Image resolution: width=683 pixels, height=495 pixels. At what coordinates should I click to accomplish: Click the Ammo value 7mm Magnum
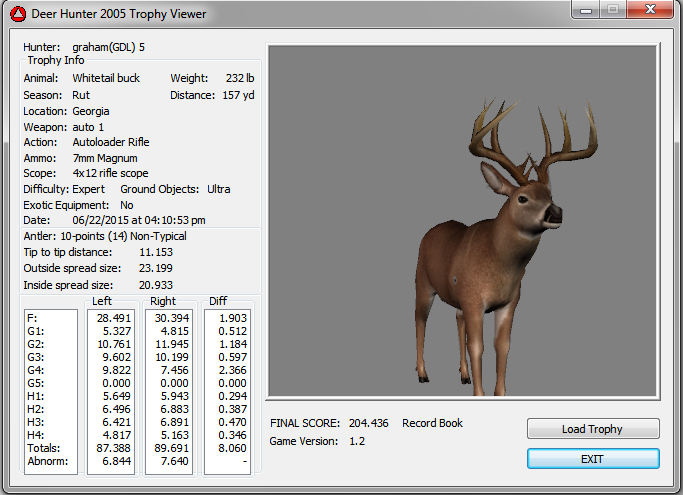click(x=105, y=158)
